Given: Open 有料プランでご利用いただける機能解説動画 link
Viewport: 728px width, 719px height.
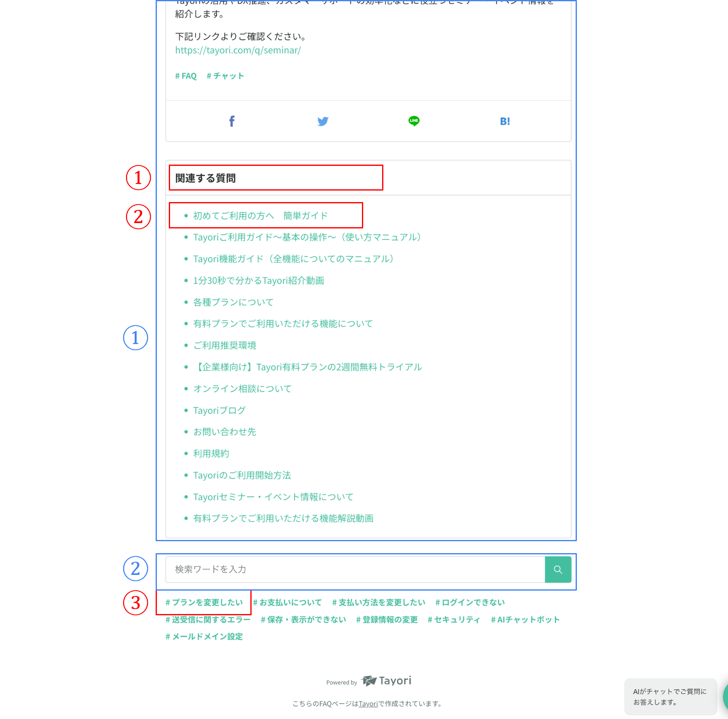Looking at the screenshot, I should [283, 519].
